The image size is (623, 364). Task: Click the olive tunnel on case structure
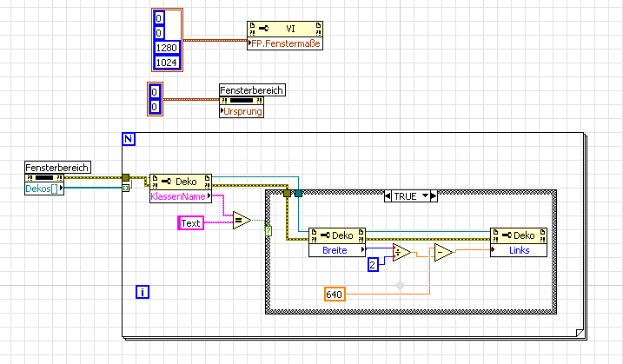(288, 194)
